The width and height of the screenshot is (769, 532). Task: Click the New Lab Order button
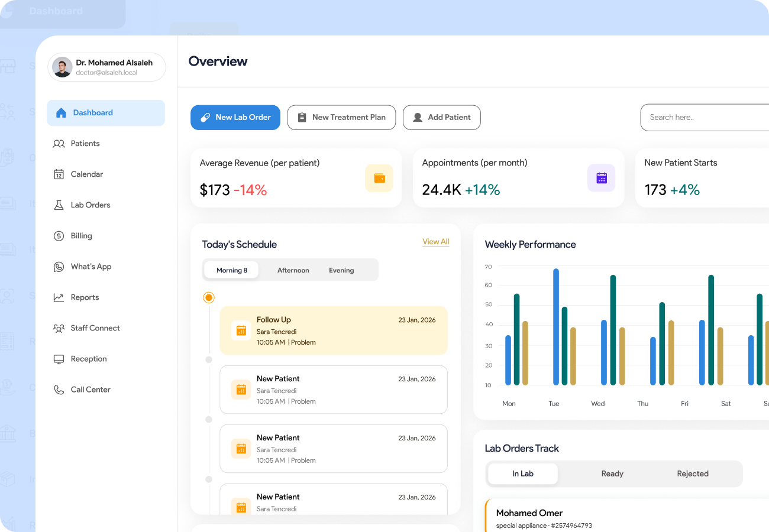click(235, 118)
